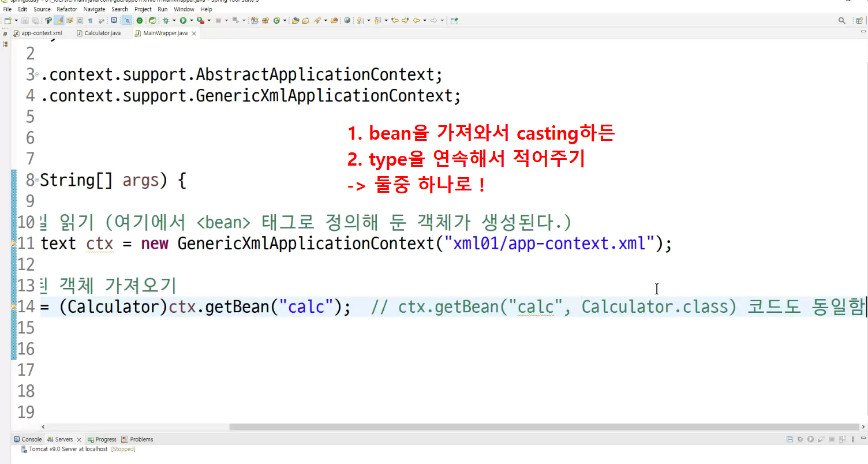Click the Save icon in the toolbar
The height and width of the screenshot is (464, 868).
25,20
